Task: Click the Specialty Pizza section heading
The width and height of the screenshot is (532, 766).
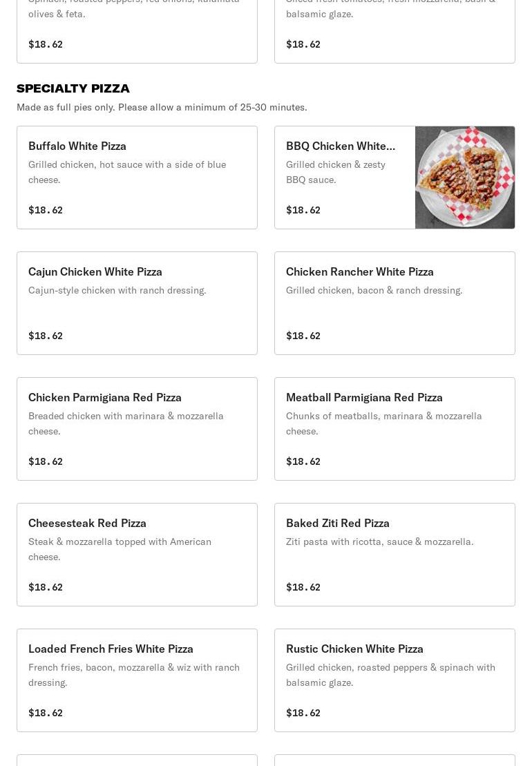Action: [73, 88]
